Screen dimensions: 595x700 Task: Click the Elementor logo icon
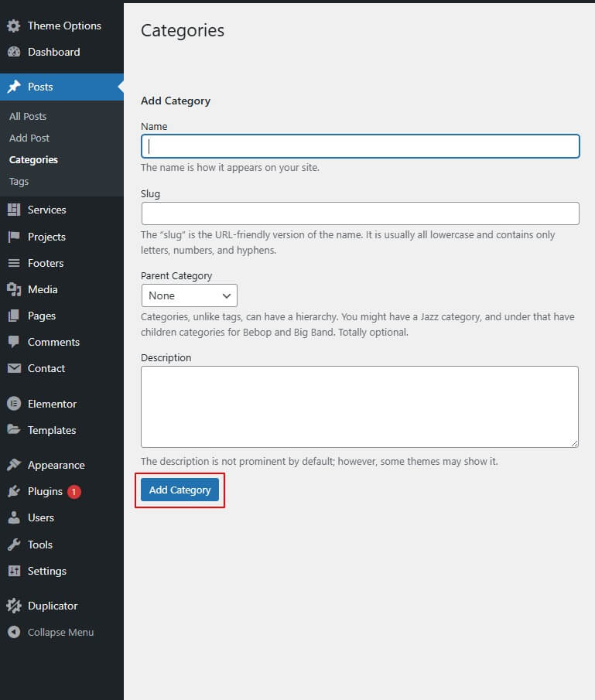pyautogui.click(x=14, y=404)
